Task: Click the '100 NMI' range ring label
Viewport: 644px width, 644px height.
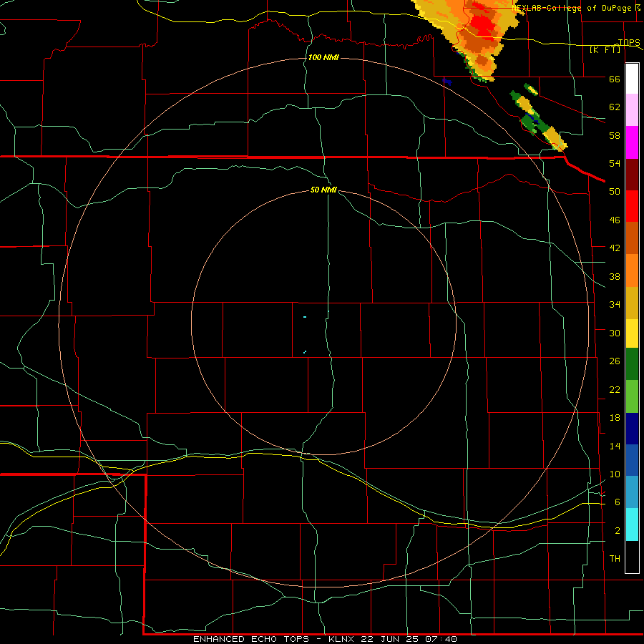Action: (323, 57)
